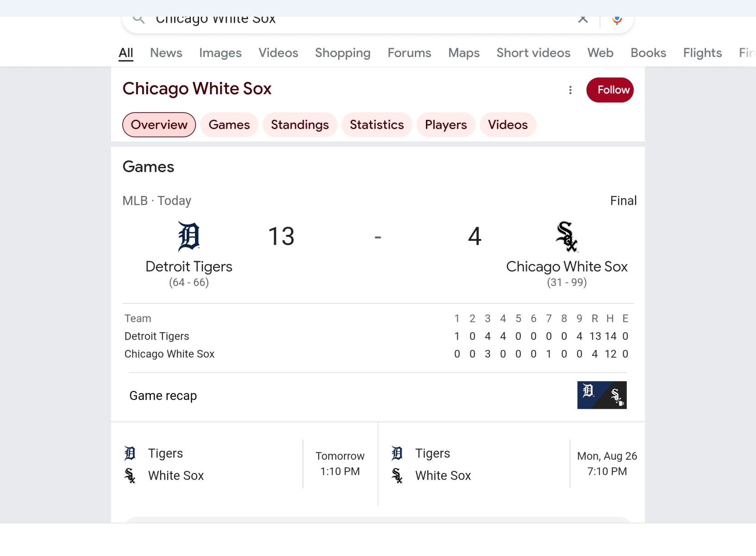Open the Books tab

pyautogui.click(x=648, y=53)
